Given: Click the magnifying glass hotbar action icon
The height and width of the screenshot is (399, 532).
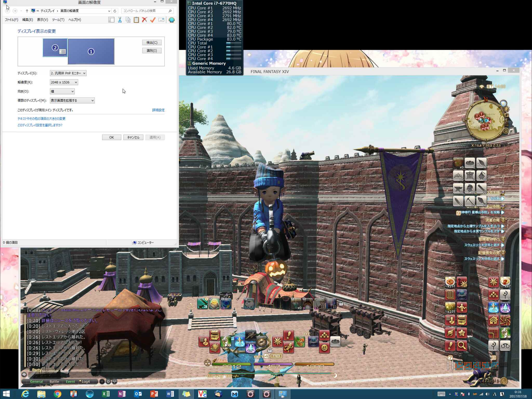Looking at the screenshot, I should point(461,346).
